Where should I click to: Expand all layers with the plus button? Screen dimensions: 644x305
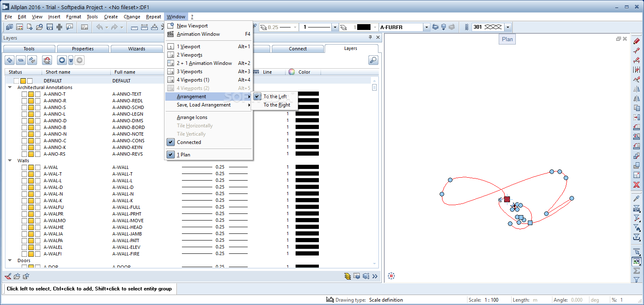[x=10, y=60]
